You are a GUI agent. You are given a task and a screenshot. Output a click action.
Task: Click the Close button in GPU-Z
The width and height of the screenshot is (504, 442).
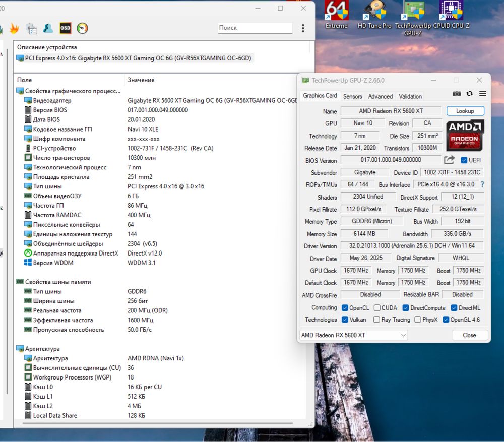coord(469,335)
